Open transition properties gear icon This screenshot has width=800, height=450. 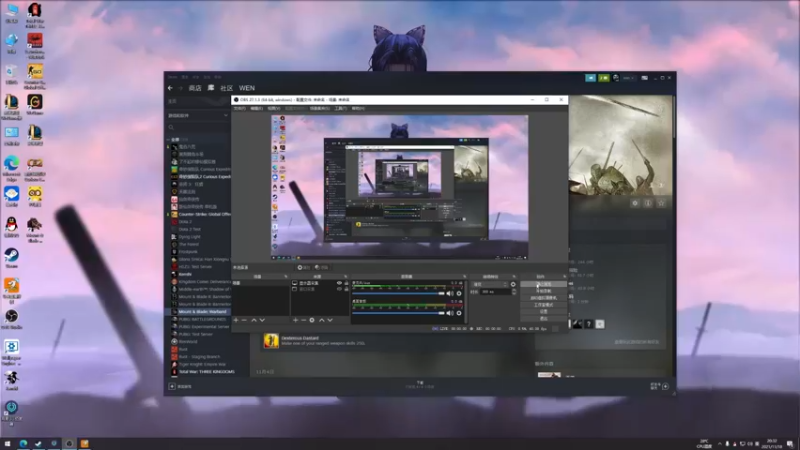[x=513, y=284]
